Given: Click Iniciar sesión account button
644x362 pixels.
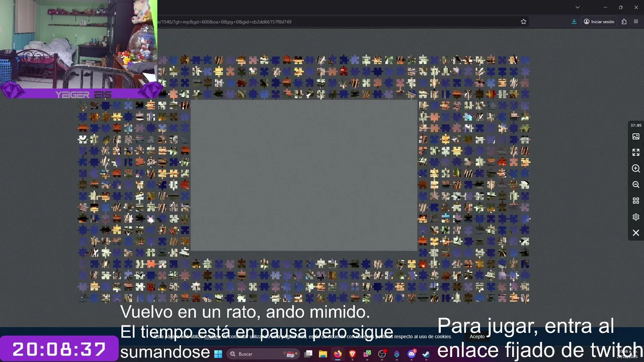Looking at the screenshot, I should (599, 22).
